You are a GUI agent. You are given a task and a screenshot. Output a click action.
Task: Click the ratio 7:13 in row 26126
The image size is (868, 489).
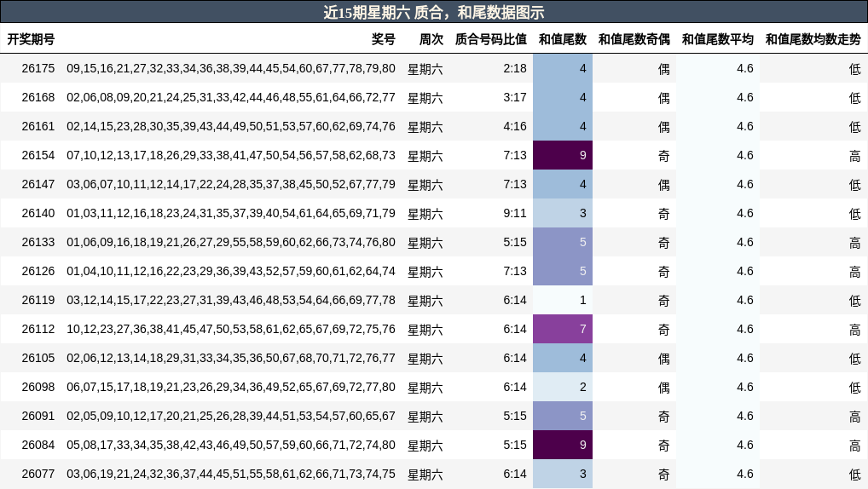click(x=515, y=271)
